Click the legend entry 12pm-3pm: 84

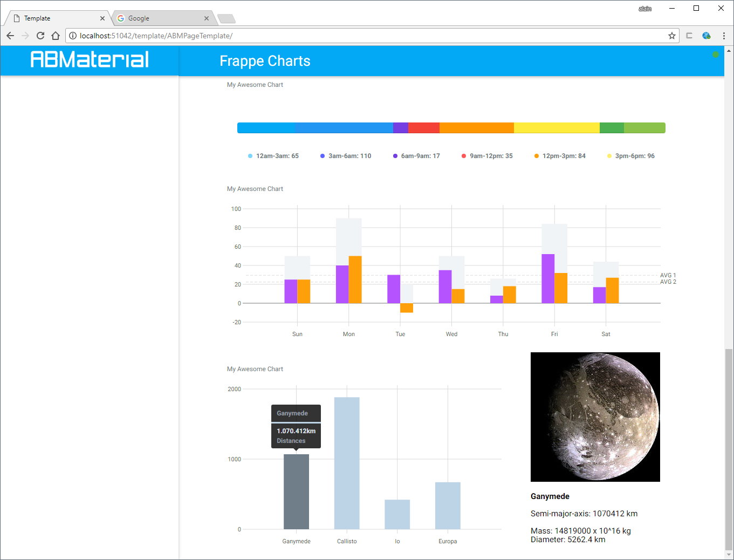point(560,156)
